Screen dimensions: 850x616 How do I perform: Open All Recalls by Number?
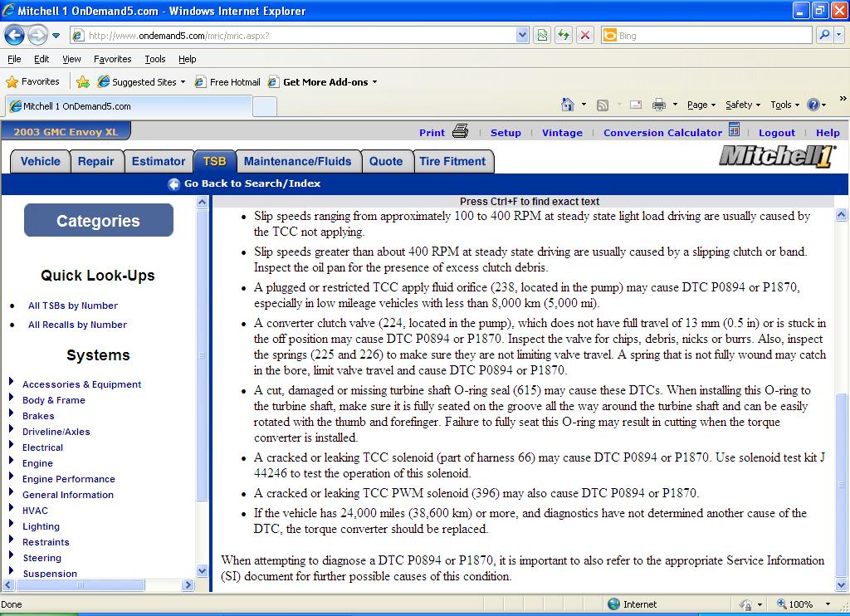click(77, 325)
